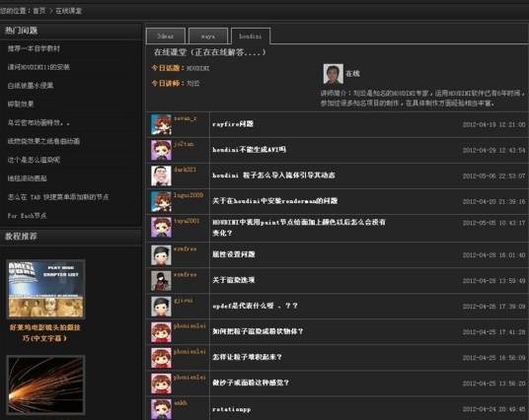This screenshot has height=420, width=529.
Task: Open avatar beside houdini不能生成AVI吗 post
Action: 161,150
